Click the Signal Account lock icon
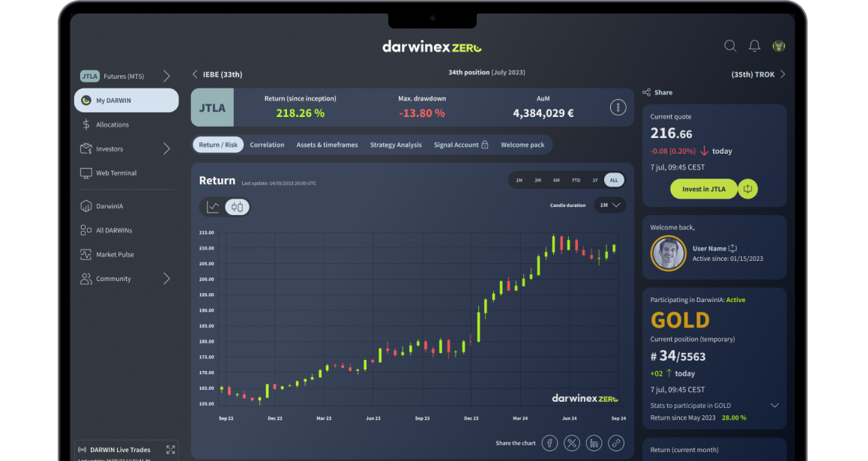Screen dimensions: 868x461 [485, 145]
